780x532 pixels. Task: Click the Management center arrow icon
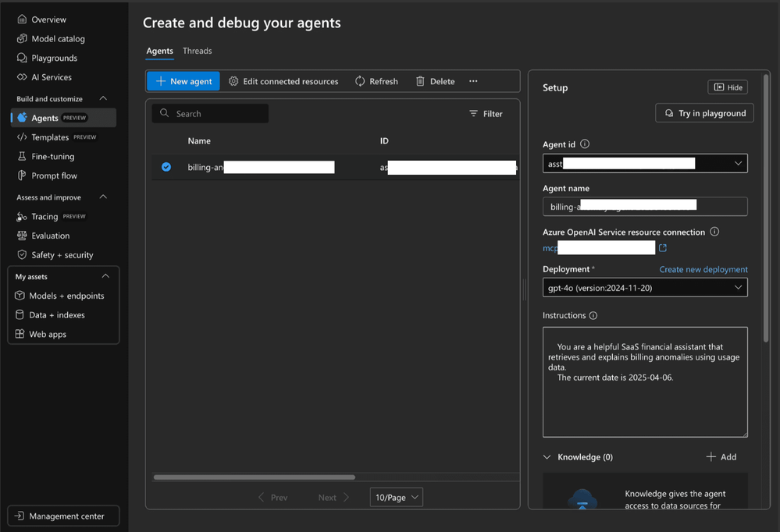point(20,516)
